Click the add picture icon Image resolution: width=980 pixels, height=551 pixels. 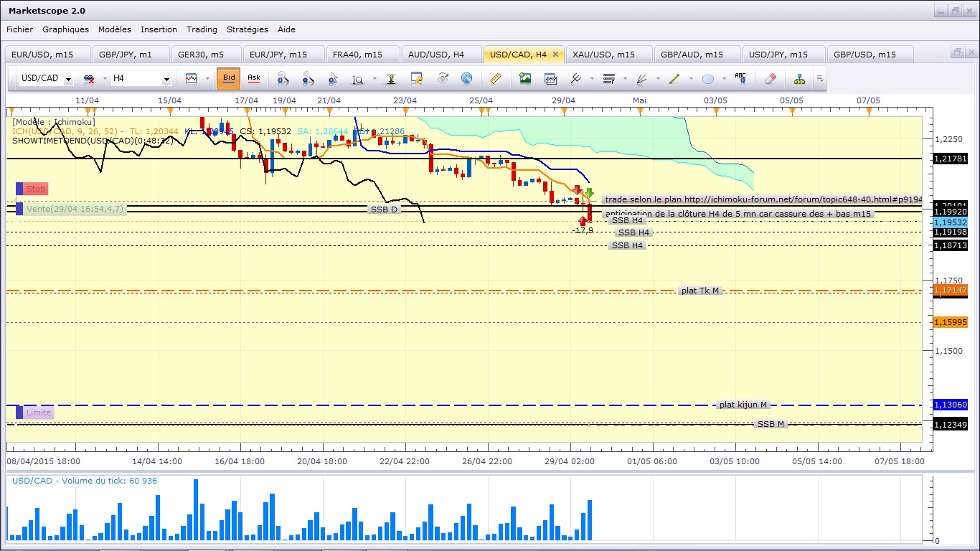[x=525, y=78]
